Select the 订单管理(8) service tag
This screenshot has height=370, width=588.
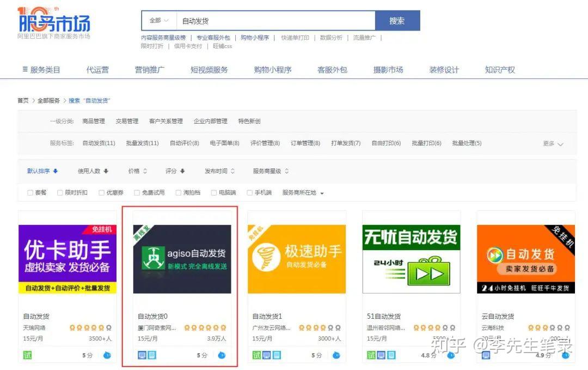pyautogui.click(x=305, y=143)
